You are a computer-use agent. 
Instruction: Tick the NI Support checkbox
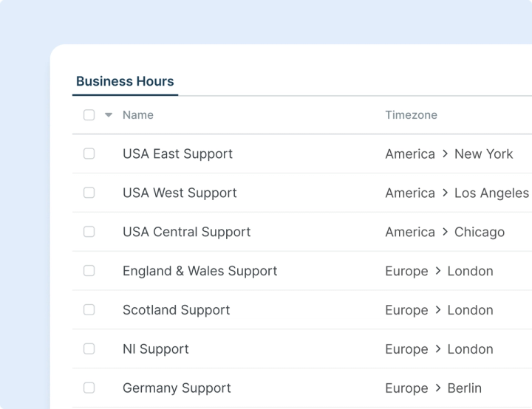pos(89,349)
